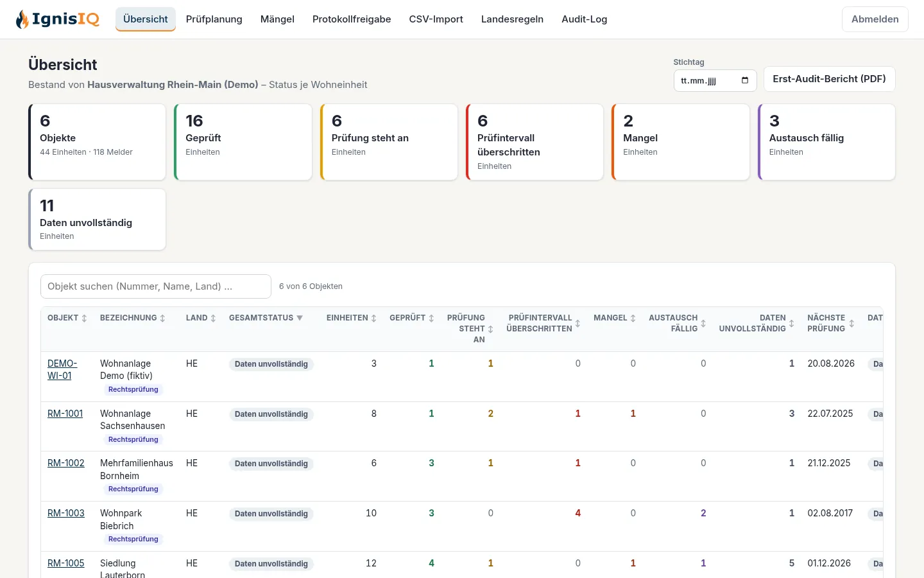Click the Stichtag date field
The width and height of the screenshot is (924, 578).
(x=715, y=80)
